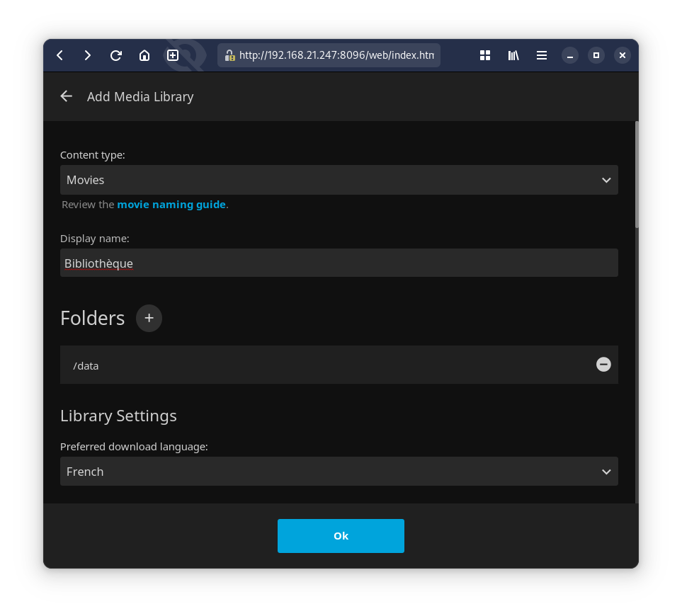Go back from Add Media Library dialog
Screen dimensions: 682x616
tap(66, 96)
